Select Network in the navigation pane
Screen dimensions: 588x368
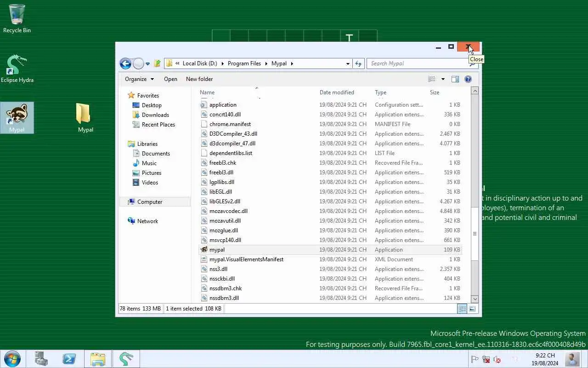click(x=147, y=221)
